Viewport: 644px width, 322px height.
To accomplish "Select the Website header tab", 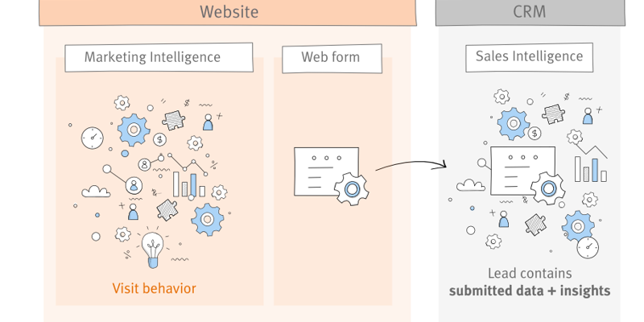I will pos(228,12).
